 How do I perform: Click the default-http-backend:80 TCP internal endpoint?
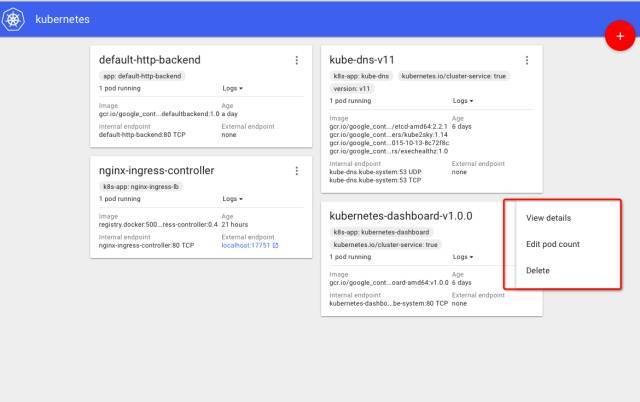[x=142, y=135]
